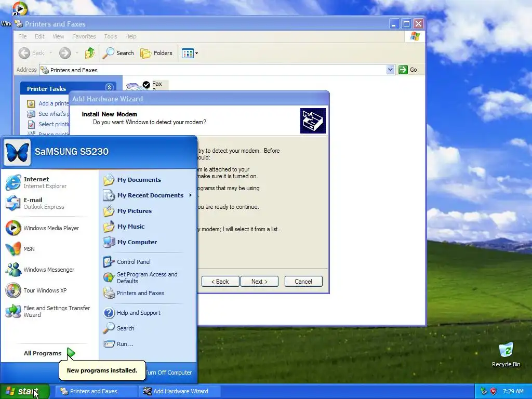This screenshot has height=399, width=532.
Task: Open the Favorites menu
Action: click(84, 36)
